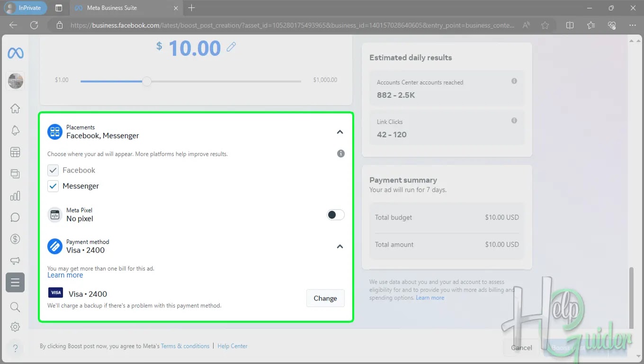Open Learn more about ad account data

click(x=430, y=298)
